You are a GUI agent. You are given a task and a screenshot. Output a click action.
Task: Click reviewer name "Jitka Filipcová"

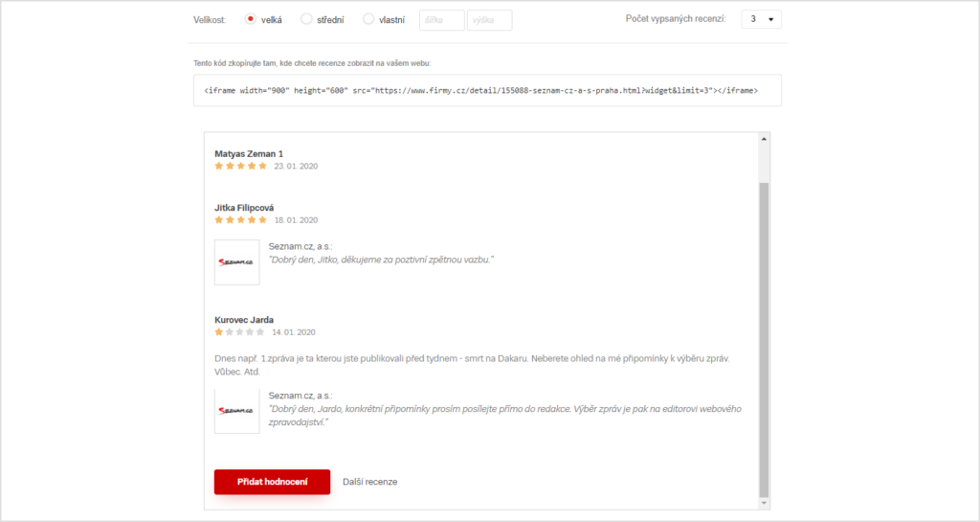(244, 208)
